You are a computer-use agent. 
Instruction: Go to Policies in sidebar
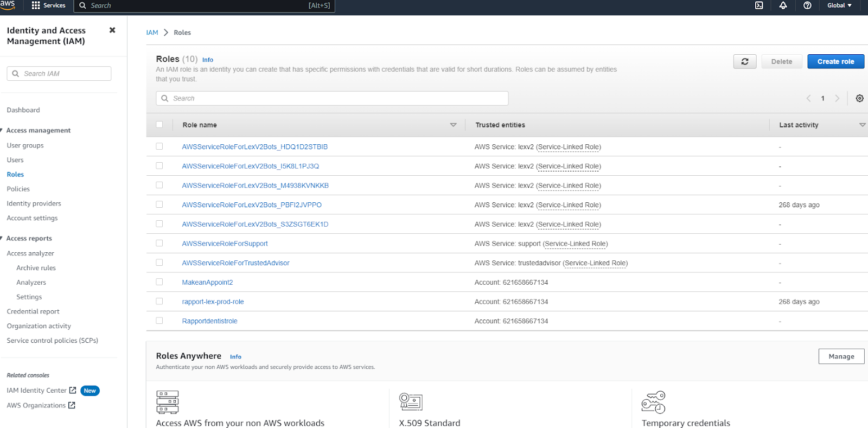(18, 189)
